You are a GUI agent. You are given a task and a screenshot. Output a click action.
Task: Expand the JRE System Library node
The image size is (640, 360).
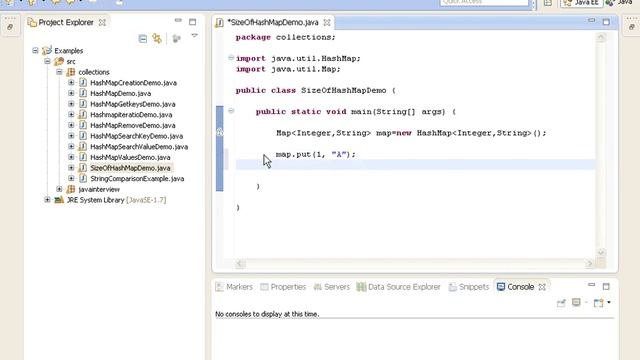coord(47,200)
